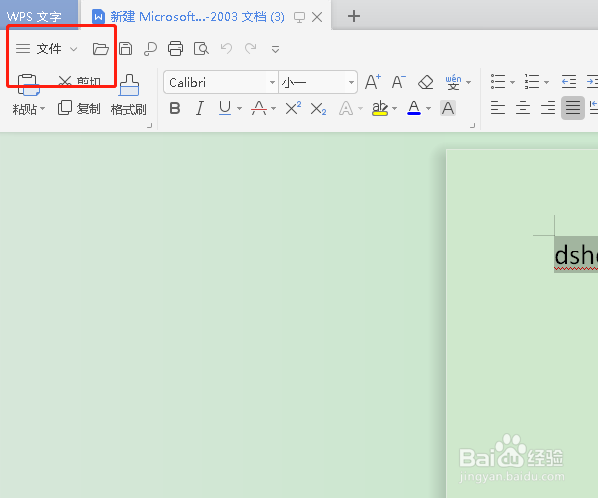
Task: Align text right
Action: [x=548, y=108]
